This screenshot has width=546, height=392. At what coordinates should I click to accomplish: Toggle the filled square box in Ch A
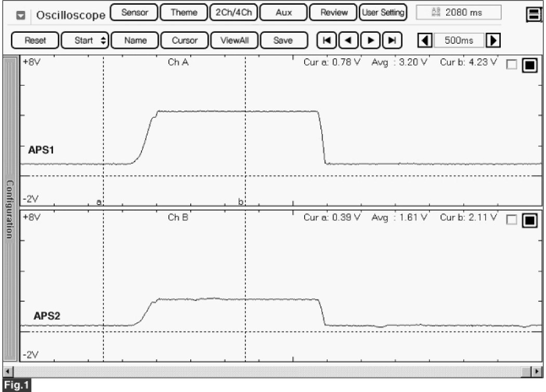[529, 65]
